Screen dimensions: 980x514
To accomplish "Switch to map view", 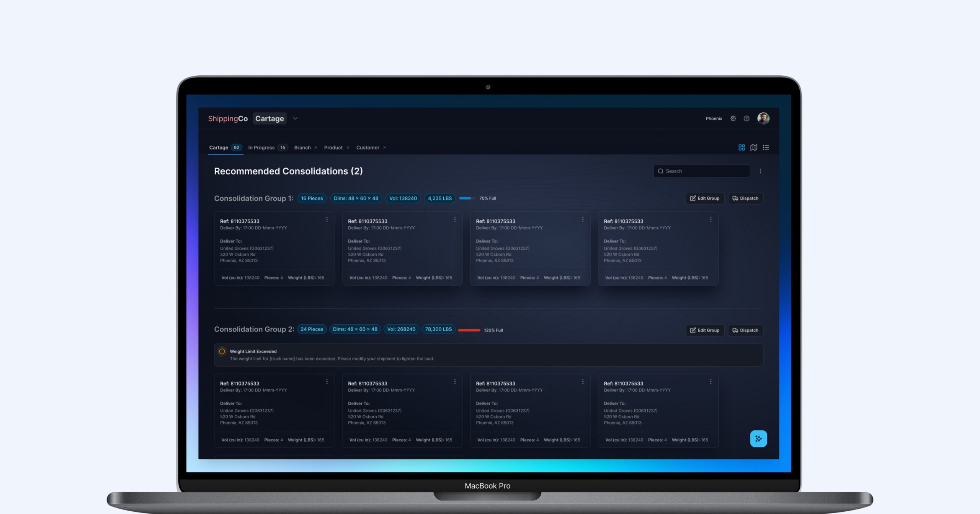I will 753,148.
